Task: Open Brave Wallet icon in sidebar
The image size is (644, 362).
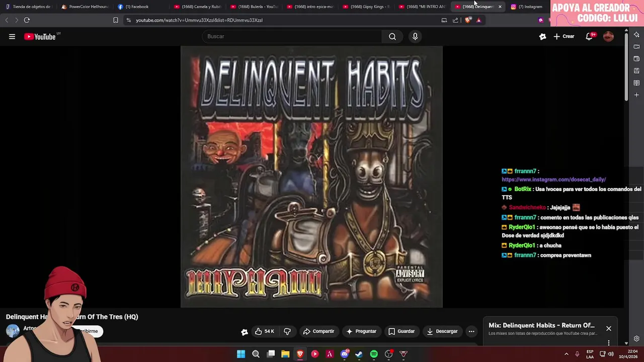Action: click(x=636, y=59)
